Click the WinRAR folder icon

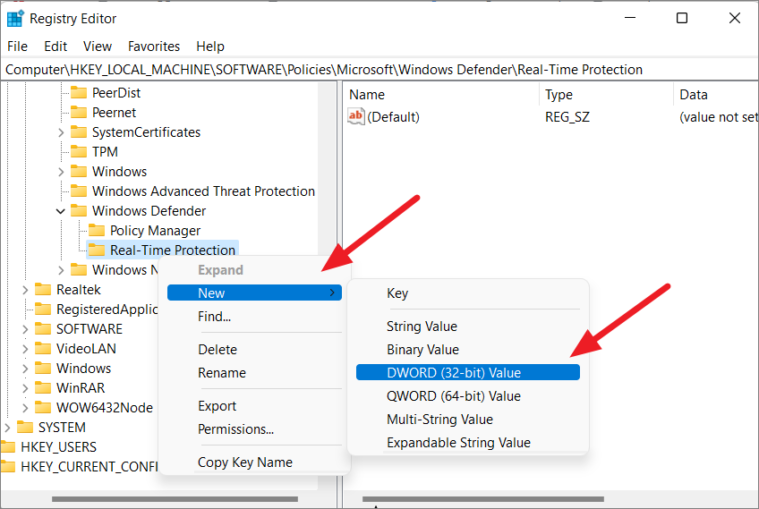(43, 388)
